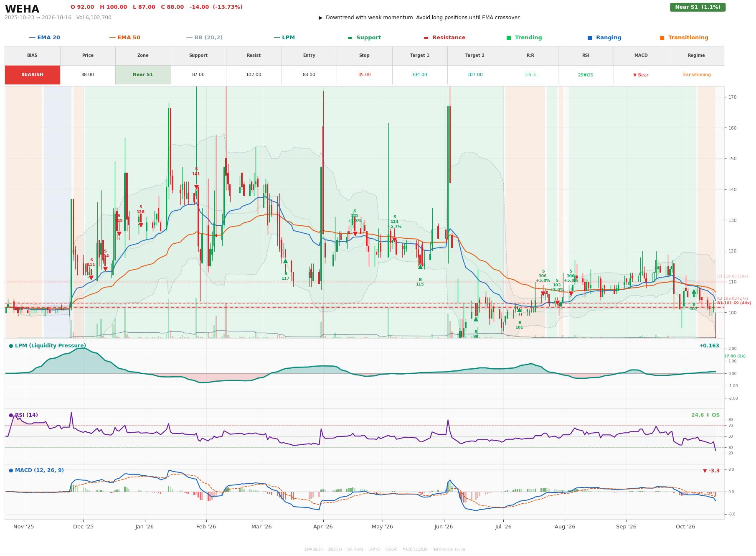Click the B 115 buy signal triangle
Viewport: 756px width, 556px height.
[x=420, y=266]
